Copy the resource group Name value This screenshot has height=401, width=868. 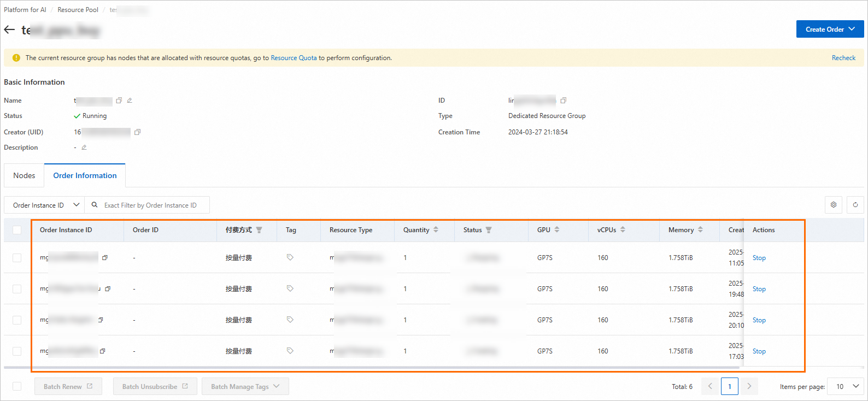(x=119, y=101)
